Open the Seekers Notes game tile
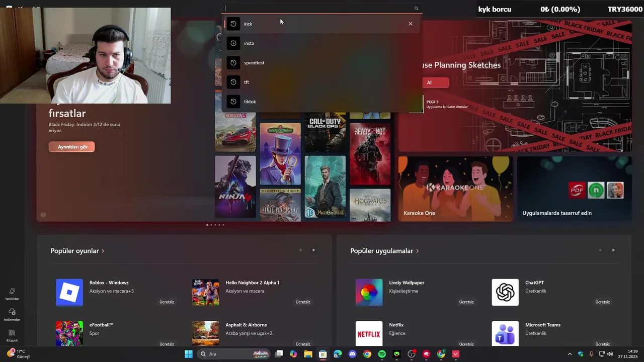The height and width of the screenshot is (362, 644). pyautogui.click(x=280, y=153)
